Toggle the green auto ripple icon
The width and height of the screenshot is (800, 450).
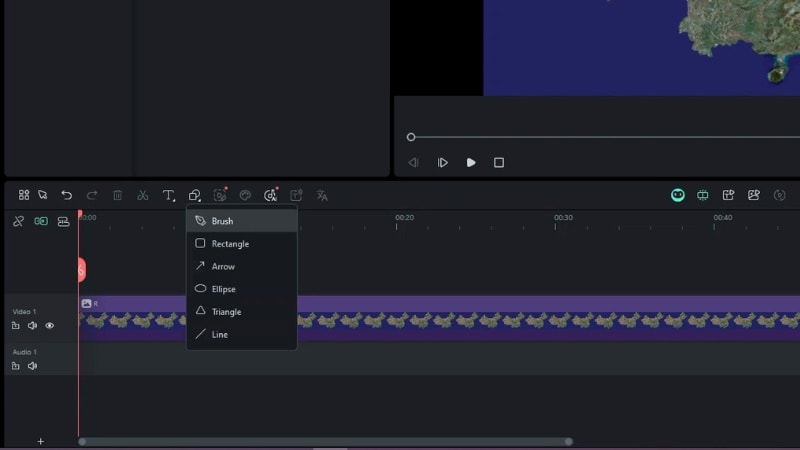[x=41, y=221]
